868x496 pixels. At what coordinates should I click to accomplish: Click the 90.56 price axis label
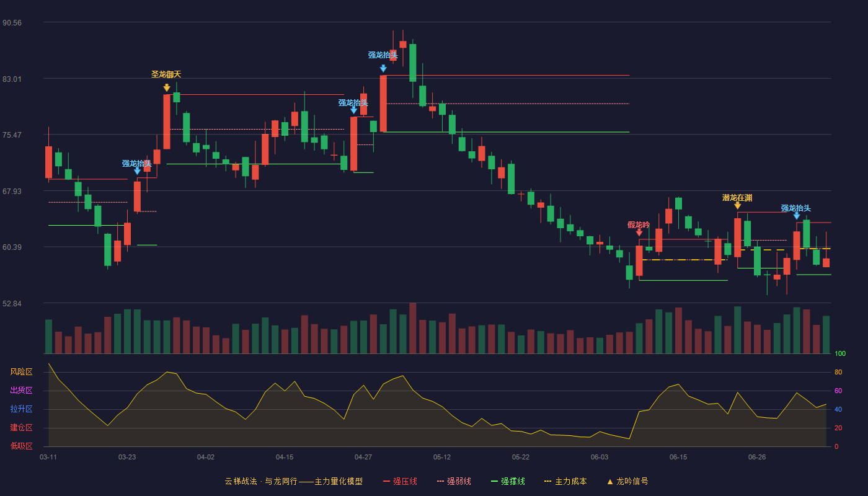coord(12,23)
